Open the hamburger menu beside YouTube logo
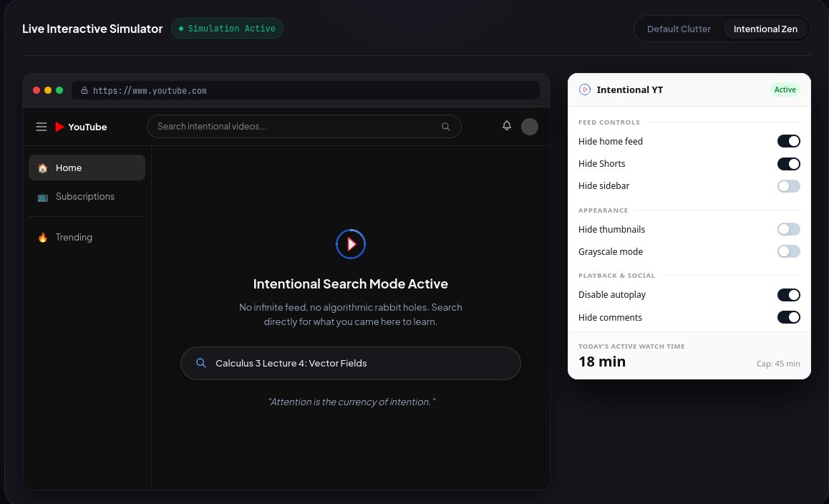829x504 pixels. (x=42, y=127)
